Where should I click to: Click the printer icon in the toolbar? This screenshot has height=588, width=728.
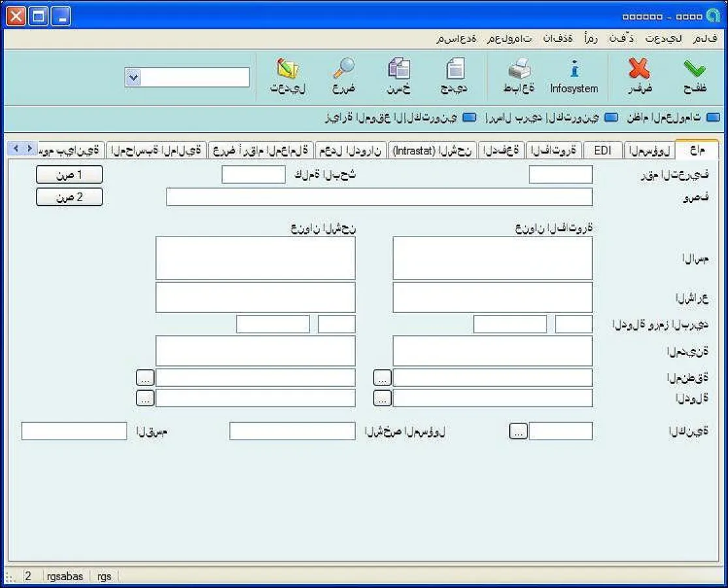pos(519,70)
